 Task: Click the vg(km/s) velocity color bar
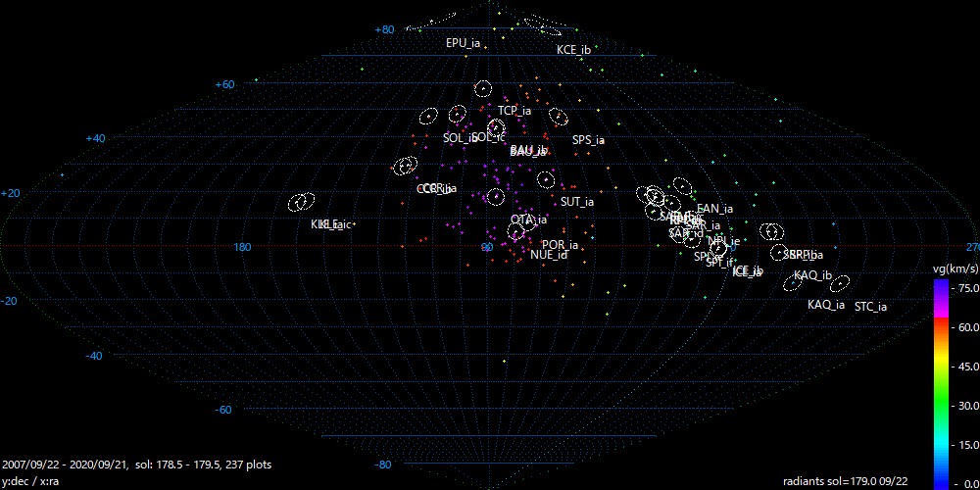[941, 382]
